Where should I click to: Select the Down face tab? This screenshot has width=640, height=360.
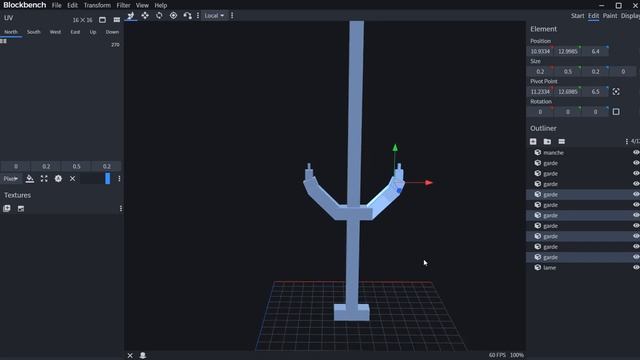coord(112,32)
